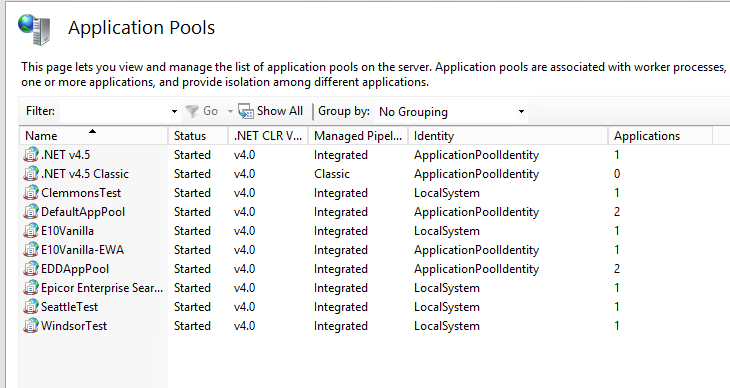Sort by the Applications column header
Viewport: 730px width, 388px height.
pyautogui.click(x=660, y=136)
